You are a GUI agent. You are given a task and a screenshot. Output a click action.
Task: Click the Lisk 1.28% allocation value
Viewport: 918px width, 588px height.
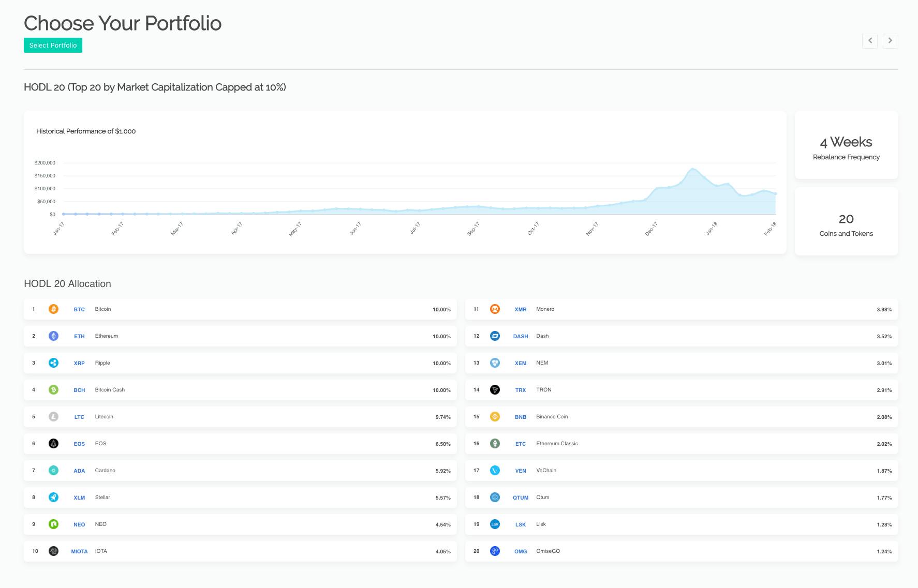click(884, 525)
